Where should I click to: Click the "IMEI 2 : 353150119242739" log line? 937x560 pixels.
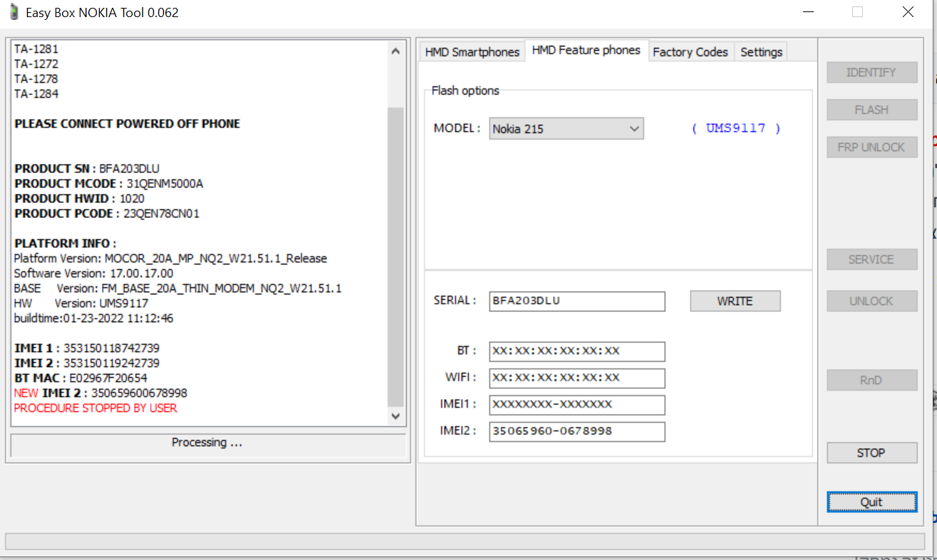coord(87,363)
